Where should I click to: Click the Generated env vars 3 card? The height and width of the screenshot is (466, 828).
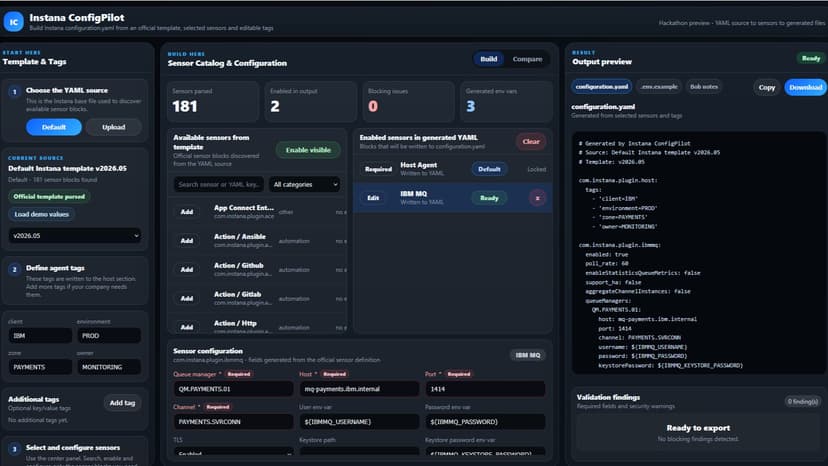[x=506, y=102]
